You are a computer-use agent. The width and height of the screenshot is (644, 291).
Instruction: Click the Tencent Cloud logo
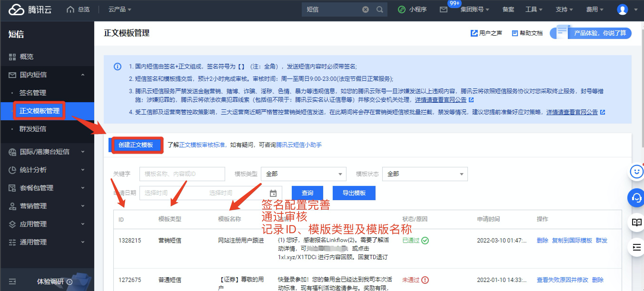point(30,10)
